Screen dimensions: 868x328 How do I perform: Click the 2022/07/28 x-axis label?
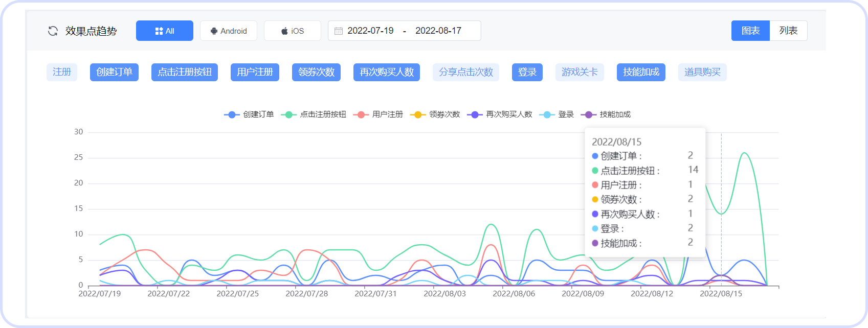(x=307, y=294)
